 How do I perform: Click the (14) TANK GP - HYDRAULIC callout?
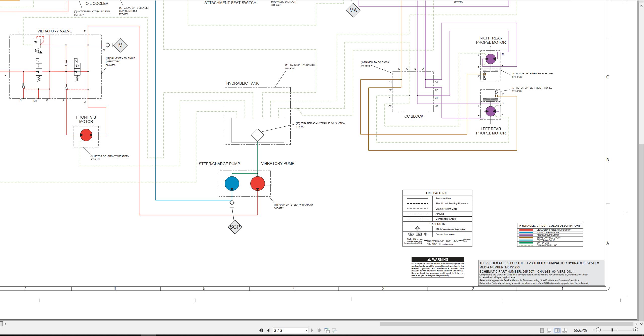pyautogui.click(x=300, y=67)
